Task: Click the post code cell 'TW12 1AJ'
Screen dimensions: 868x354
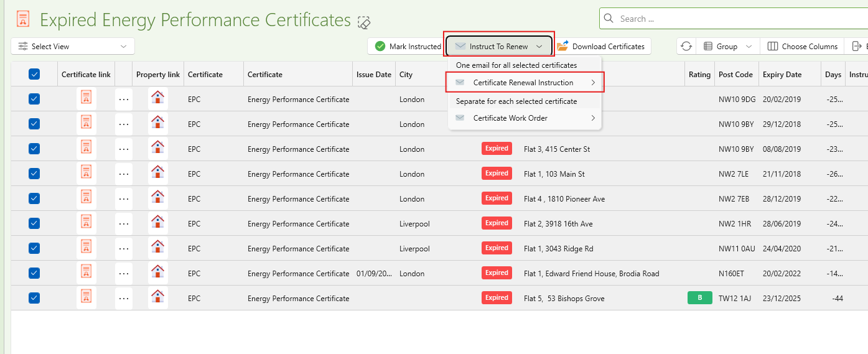Action: [735, 298]
